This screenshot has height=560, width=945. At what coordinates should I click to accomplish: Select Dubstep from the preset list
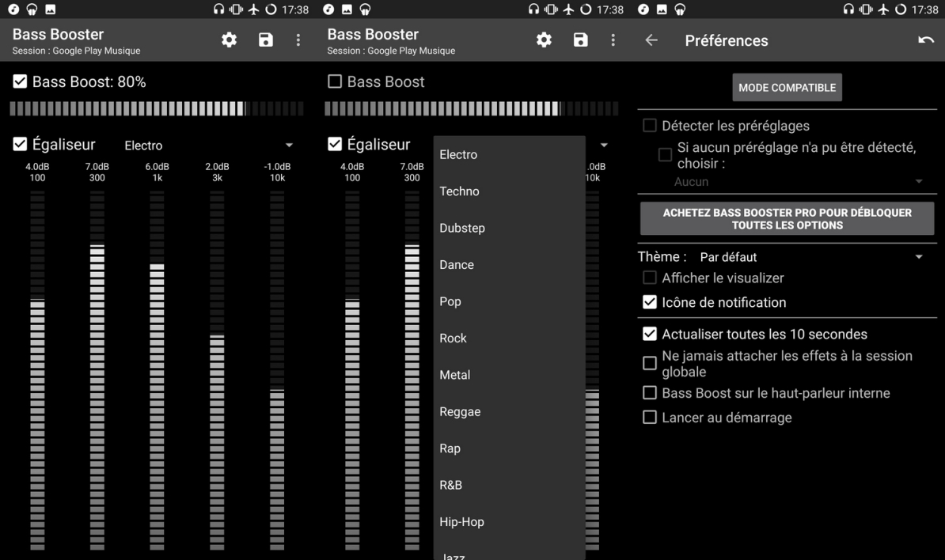(x=462, y=228)
